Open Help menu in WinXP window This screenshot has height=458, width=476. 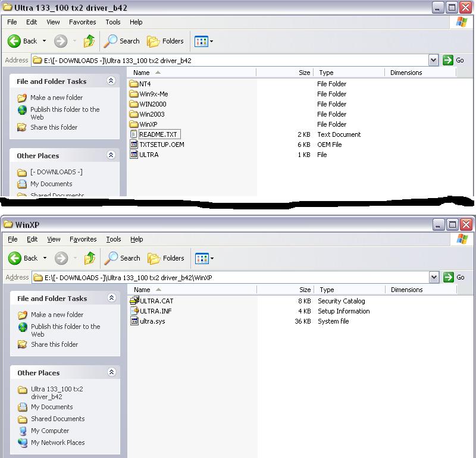click(137, 239)
